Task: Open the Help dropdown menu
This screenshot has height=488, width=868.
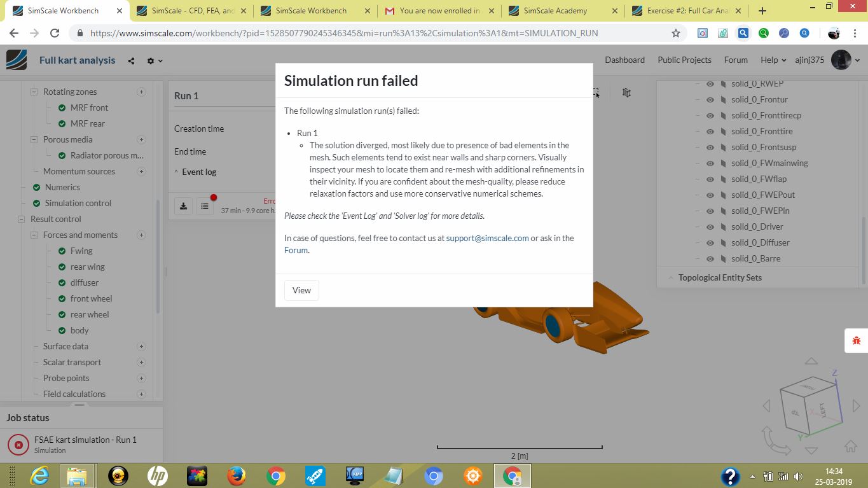Action: [x=769, y=60]
